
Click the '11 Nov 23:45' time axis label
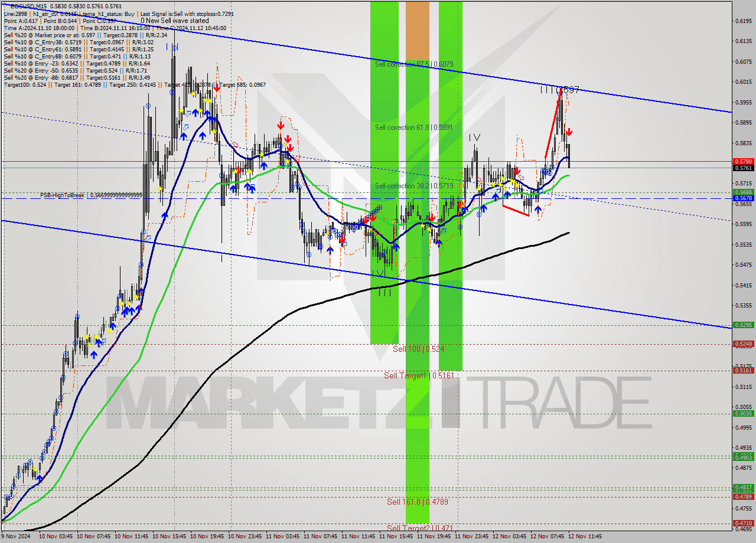pos(471,537)
